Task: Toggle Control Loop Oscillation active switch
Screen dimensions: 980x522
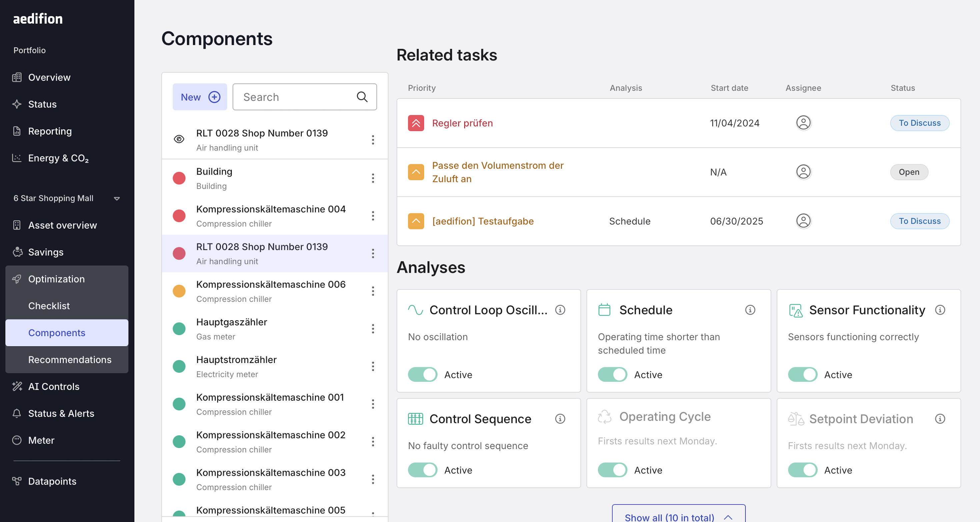Action: [422, 374]
